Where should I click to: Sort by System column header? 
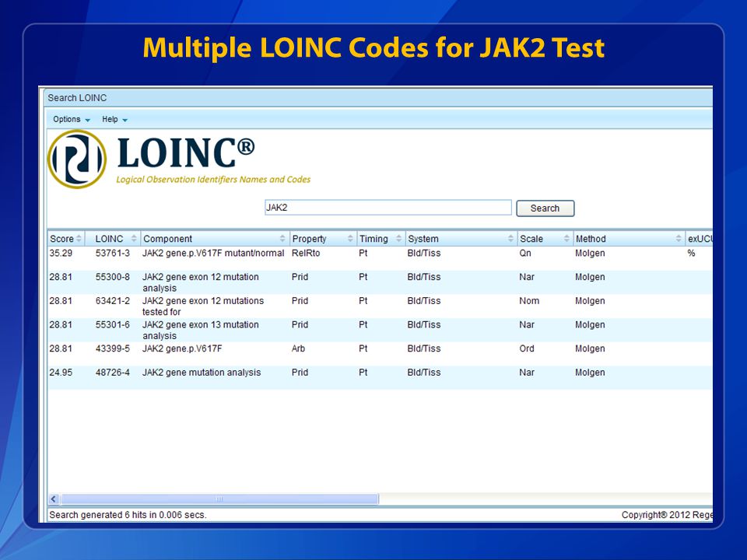click(x=460, y=239)
